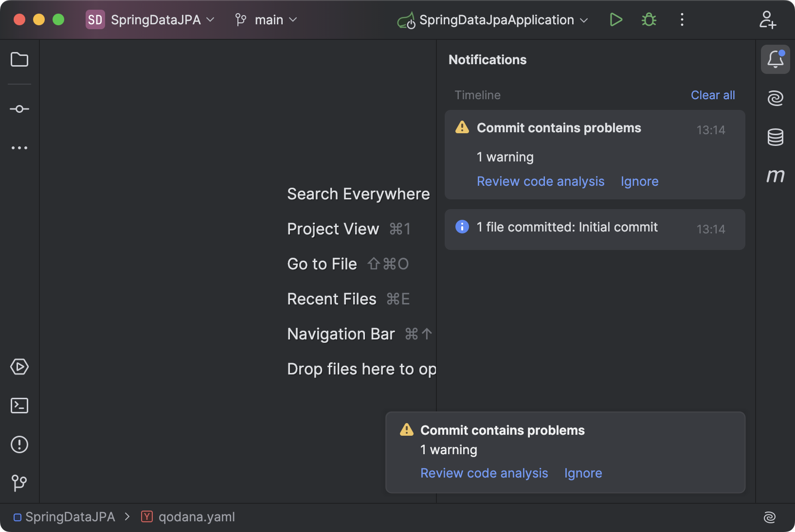The height and width of the screenshot is (532, 795).
Task: Open the Git tool window
Action: (x=19, y=483)
